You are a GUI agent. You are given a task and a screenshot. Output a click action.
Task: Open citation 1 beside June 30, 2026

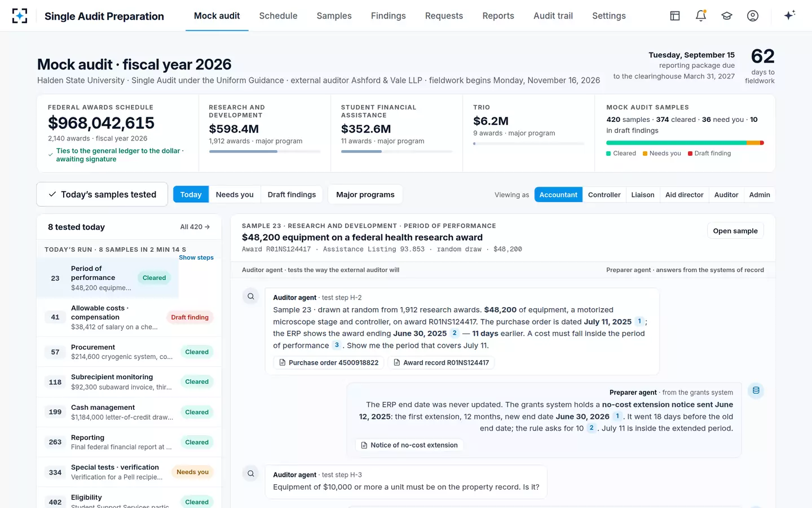(617, 416)
